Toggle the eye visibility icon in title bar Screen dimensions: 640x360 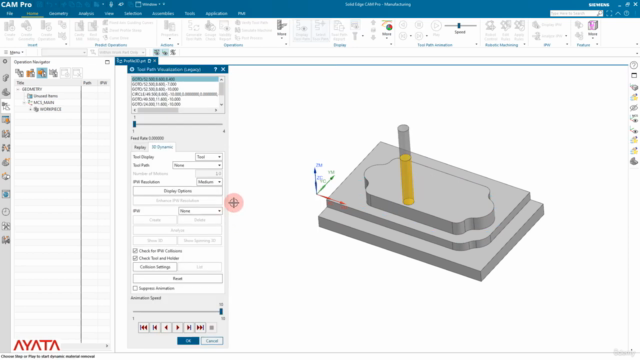(x=121, y=4)
